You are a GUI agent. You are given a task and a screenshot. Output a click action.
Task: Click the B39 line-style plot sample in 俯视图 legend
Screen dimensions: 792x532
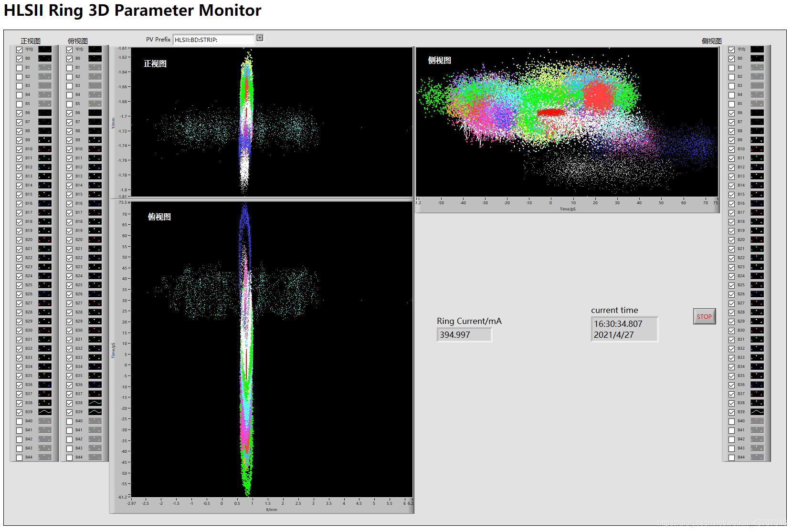(x=95, y=412)
